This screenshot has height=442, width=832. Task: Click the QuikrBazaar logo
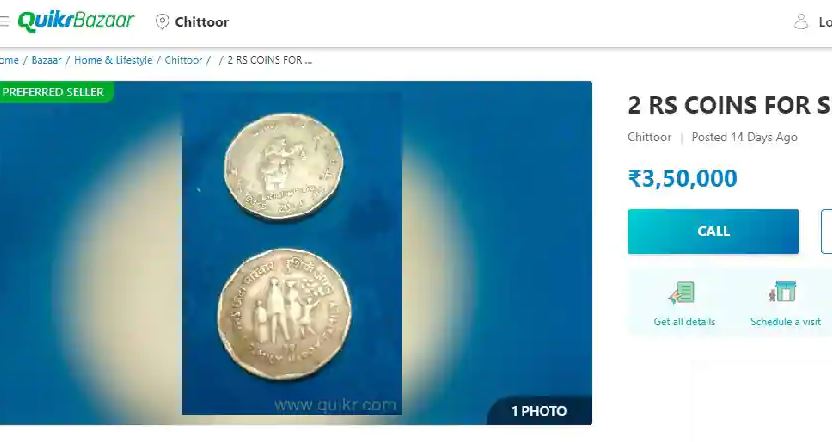pos(75,21)
